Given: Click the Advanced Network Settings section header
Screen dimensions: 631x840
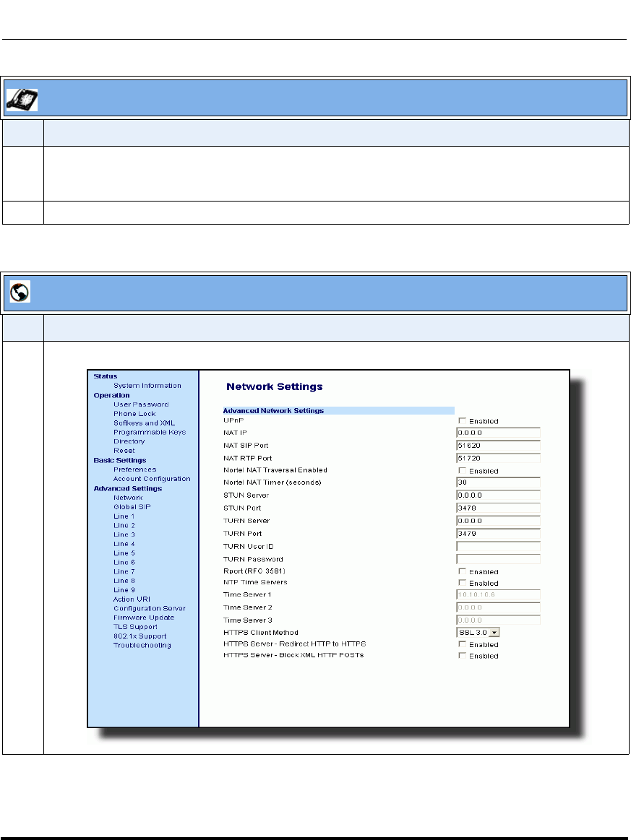Looking at the screenshot, I should tap(338, 411).
